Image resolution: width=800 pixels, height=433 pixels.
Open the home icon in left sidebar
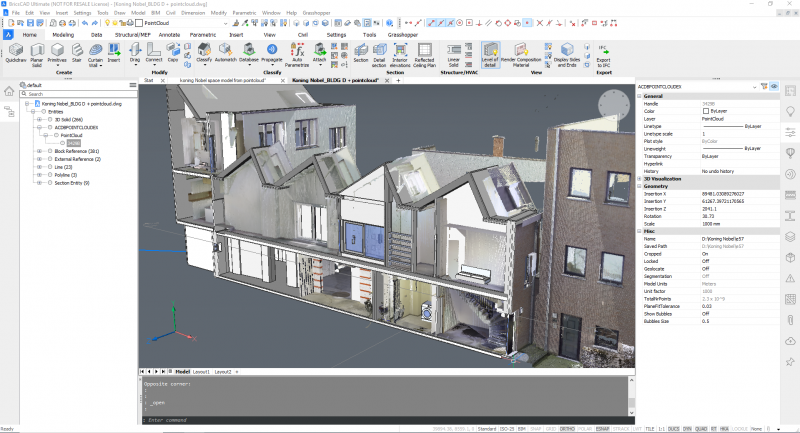(x=9, y=91)
